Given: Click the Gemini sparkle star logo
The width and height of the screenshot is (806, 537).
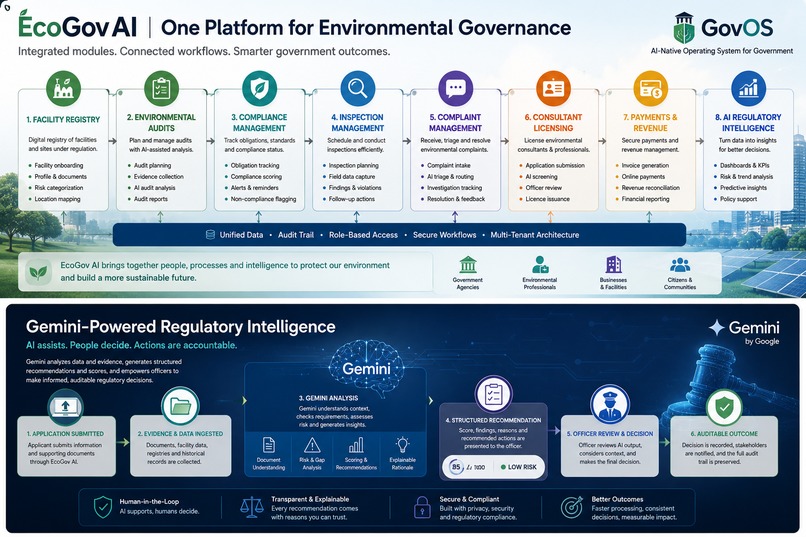Looking at the screenshot, I should 717,327.
